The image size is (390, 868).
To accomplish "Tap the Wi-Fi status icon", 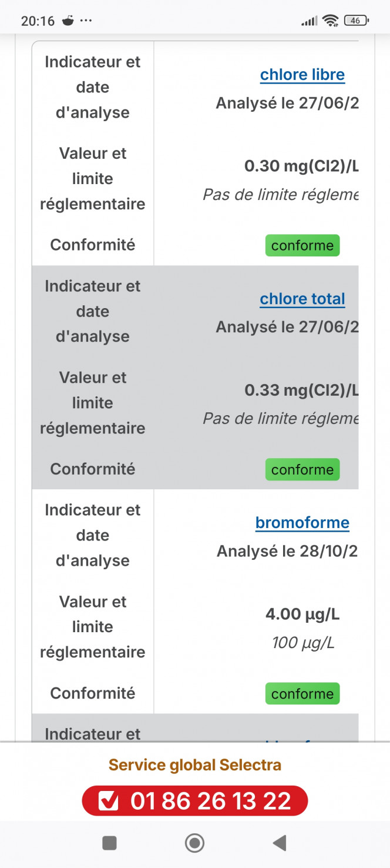I will pos(331,21).
